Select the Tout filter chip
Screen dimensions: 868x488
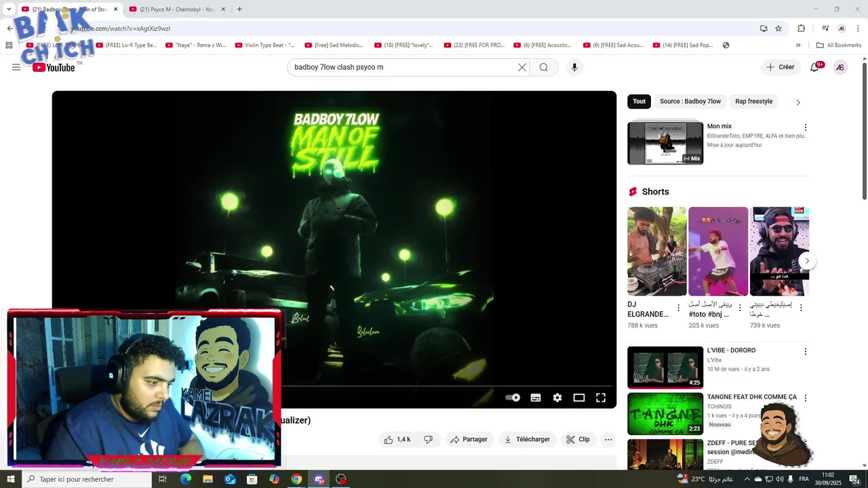point(639,102)
